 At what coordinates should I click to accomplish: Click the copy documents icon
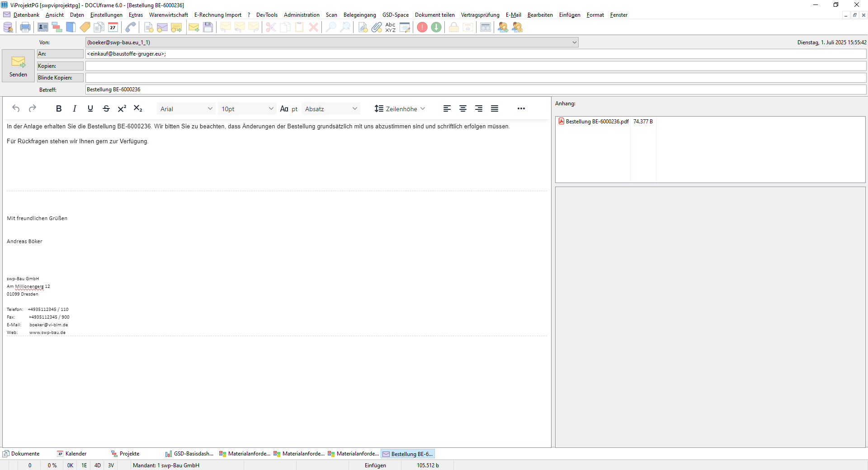[x=99, y=28]
